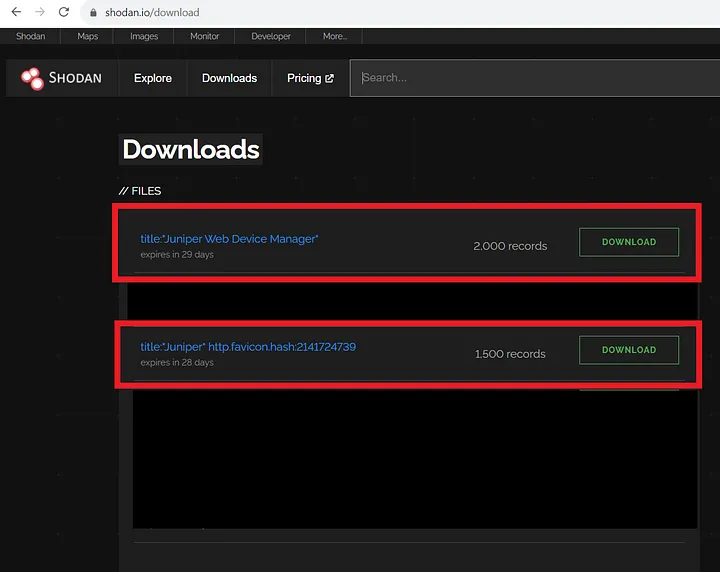The image size is (720, 572).
Task: Open the Developer top bar item
Action: 270,36
